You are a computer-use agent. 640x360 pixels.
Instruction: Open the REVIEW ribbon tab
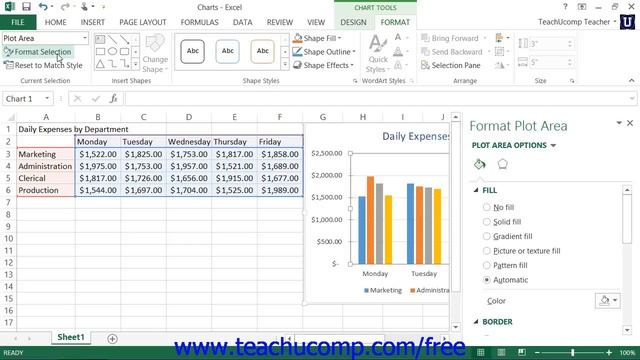[x=280, y=22]
